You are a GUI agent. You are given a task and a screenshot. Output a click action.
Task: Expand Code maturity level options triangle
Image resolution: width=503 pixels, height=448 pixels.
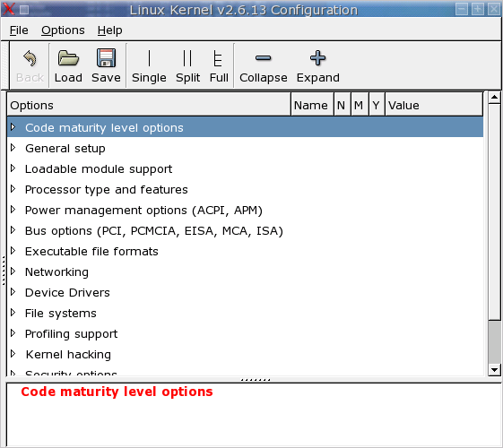coord(13,127)
